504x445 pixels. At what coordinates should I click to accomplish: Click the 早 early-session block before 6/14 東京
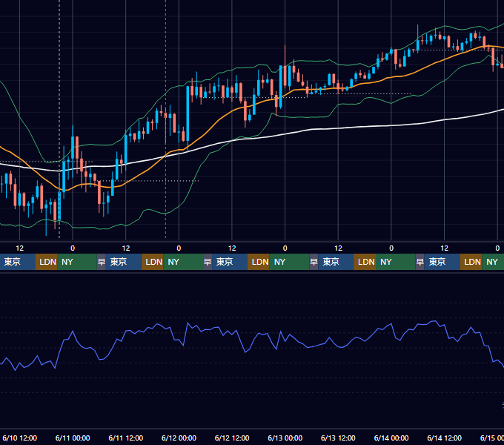[x=420, y=262]
